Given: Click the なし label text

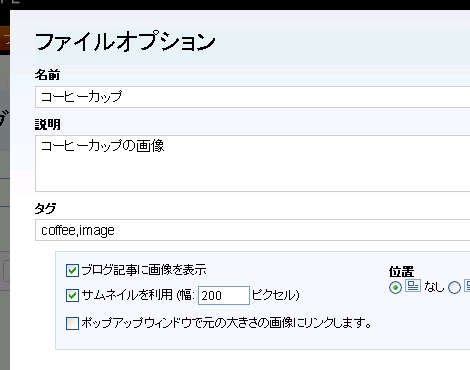Looking at the screenshot, I should tap(434, 287).
